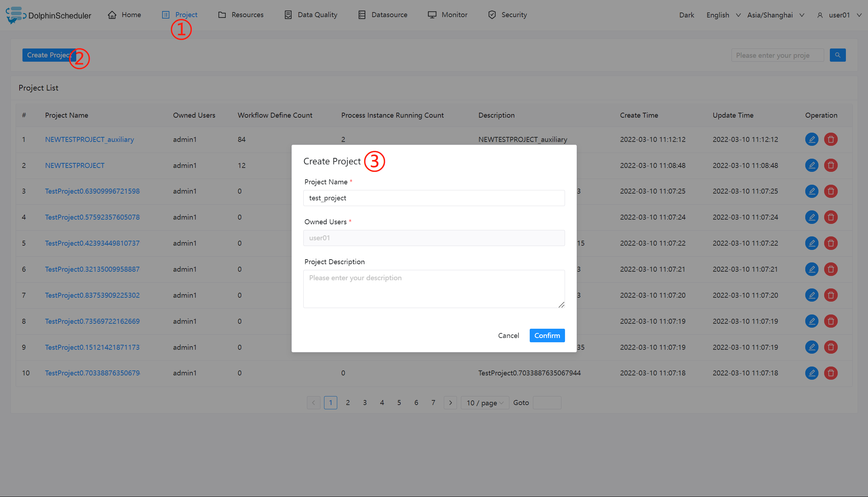868x497 pixels.
Task: Click delete icon for row 5 project
Action: [x=831, y=243]
